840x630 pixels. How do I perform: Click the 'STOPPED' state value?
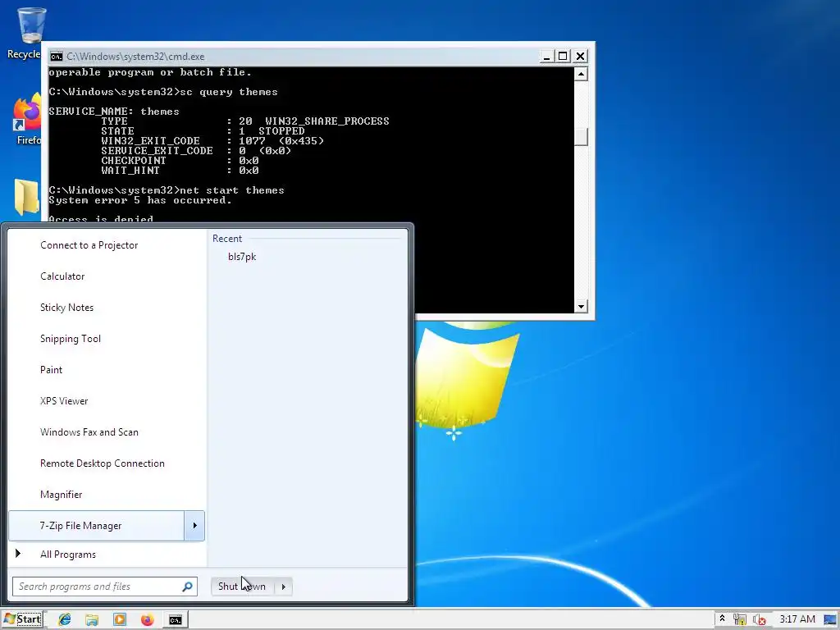281,131
